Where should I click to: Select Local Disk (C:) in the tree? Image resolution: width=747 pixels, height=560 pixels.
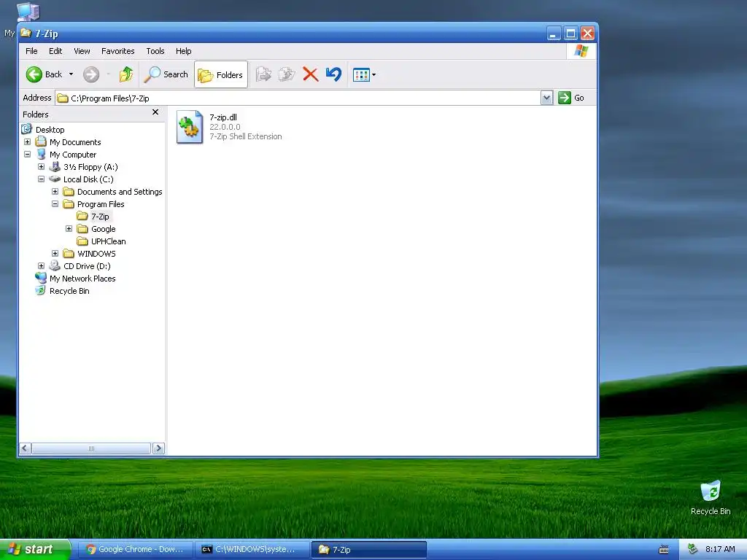point(88,179)
